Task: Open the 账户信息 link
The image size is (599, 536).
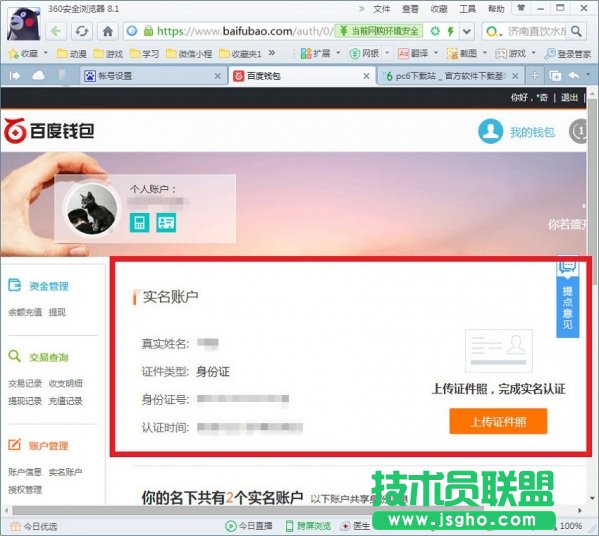Action: [x=25, y=472]
